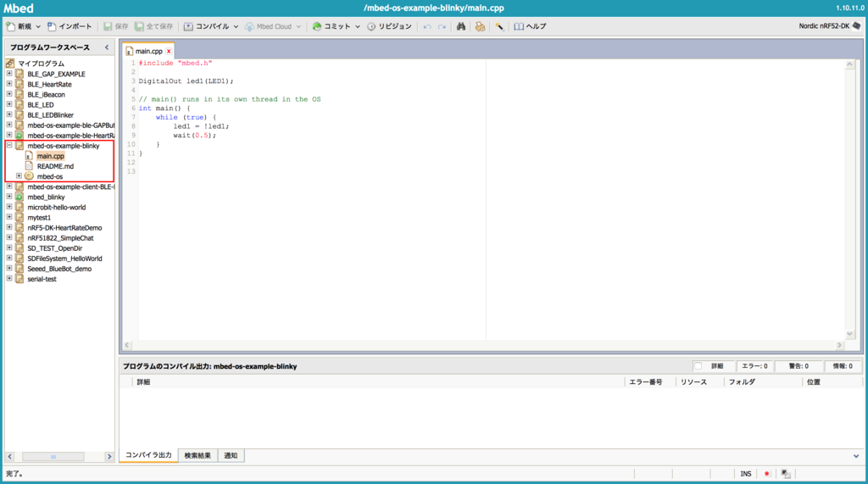Click the redo arrow icon
This screenshot has width=868, height=484.
pos(442,26)
